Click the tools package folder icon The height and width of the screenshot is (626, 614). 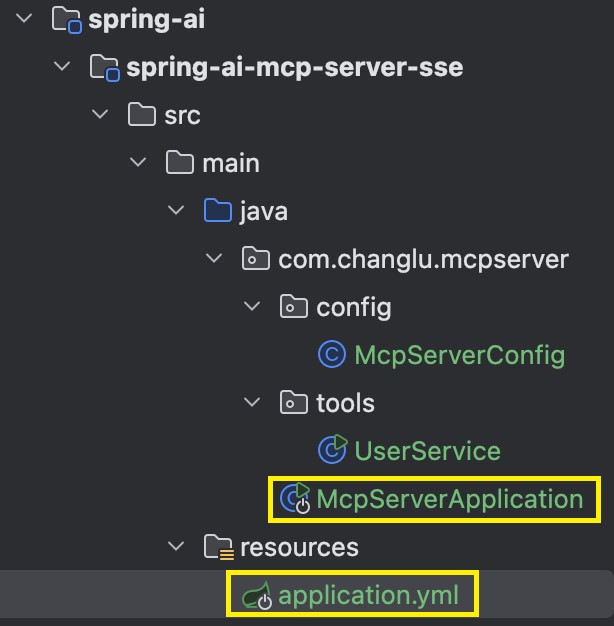[x=294, y=402]
